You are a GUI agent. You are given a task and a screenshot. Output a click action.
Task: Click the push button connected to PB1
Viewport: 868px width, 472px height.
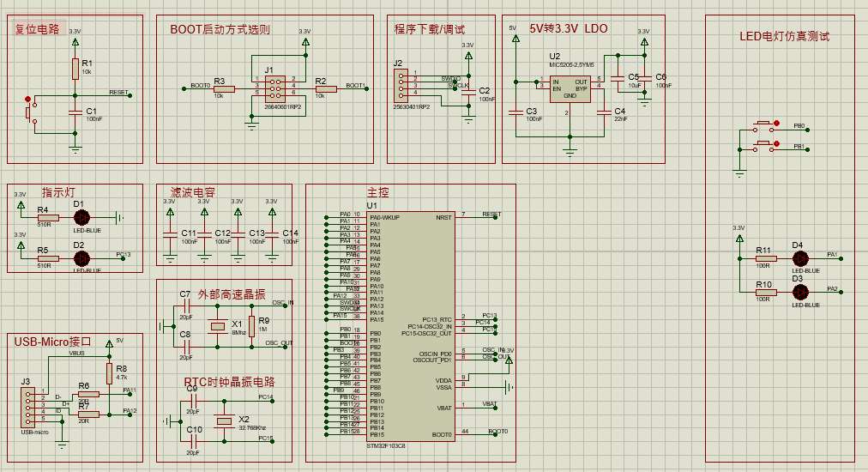tap(765, 146)
